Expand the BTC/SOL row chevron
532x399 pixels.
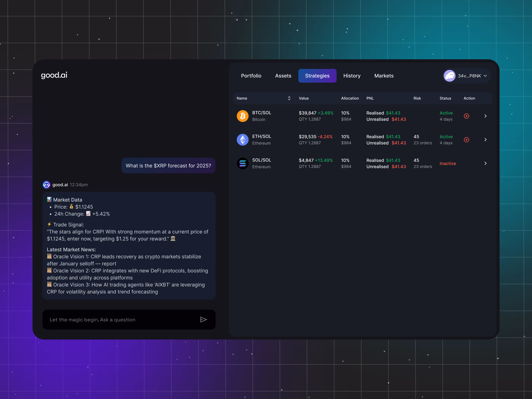tap(485, 116)
